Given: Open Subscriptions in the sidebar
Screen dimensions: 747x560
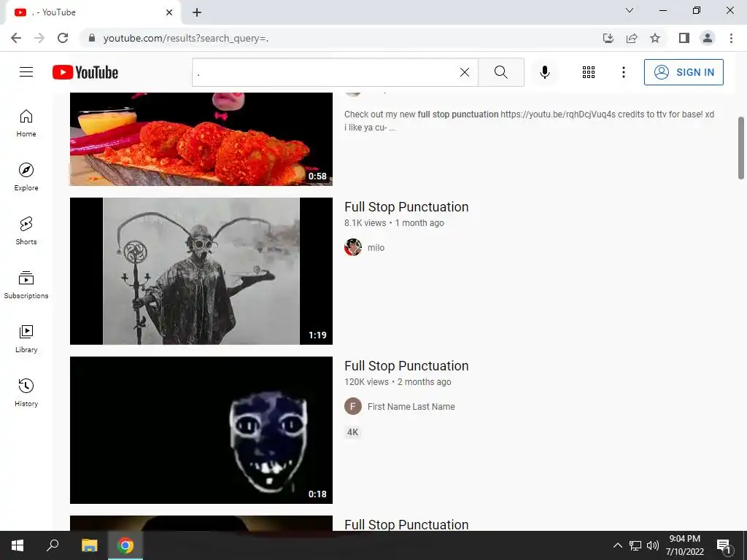Looking at the screenshot, I should 26,285.
